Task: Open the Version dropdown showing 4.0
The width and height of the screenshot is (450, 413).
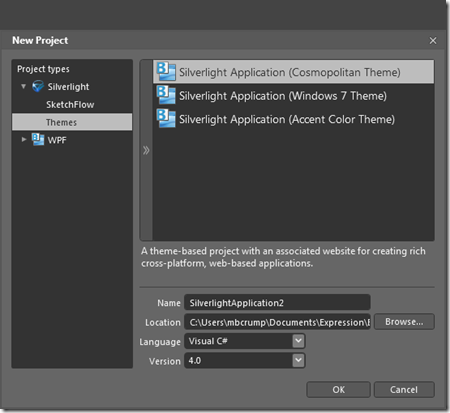Action: pos(298,360)
